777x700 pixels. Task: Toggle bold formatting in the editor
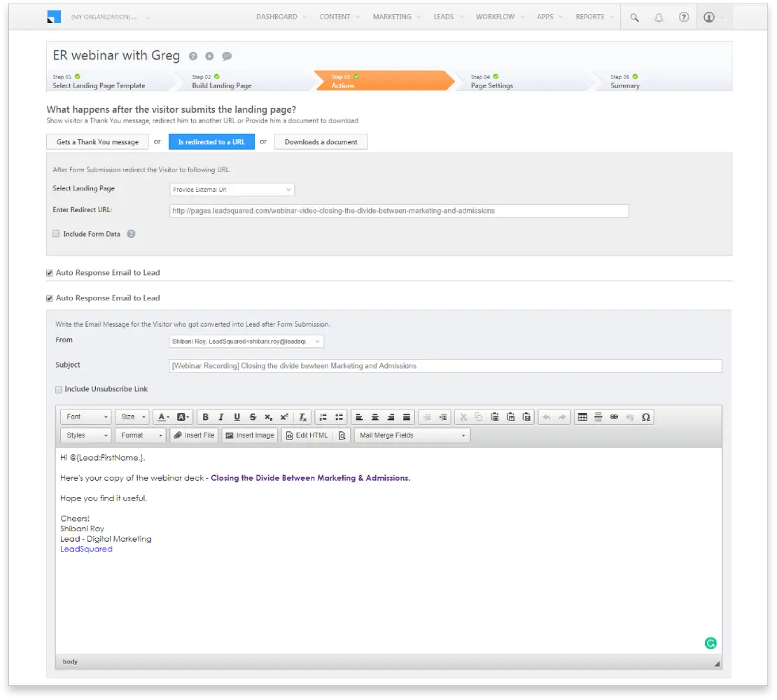click(x=205, y=417)
